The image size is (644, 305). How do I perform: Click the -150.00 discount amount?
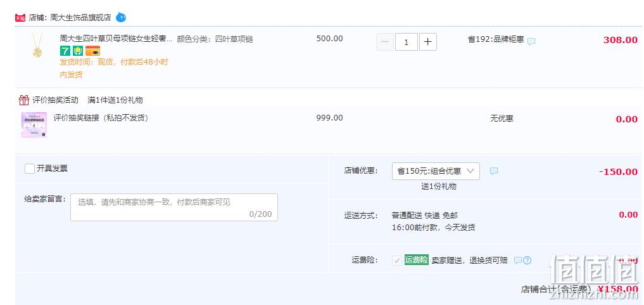618,172
